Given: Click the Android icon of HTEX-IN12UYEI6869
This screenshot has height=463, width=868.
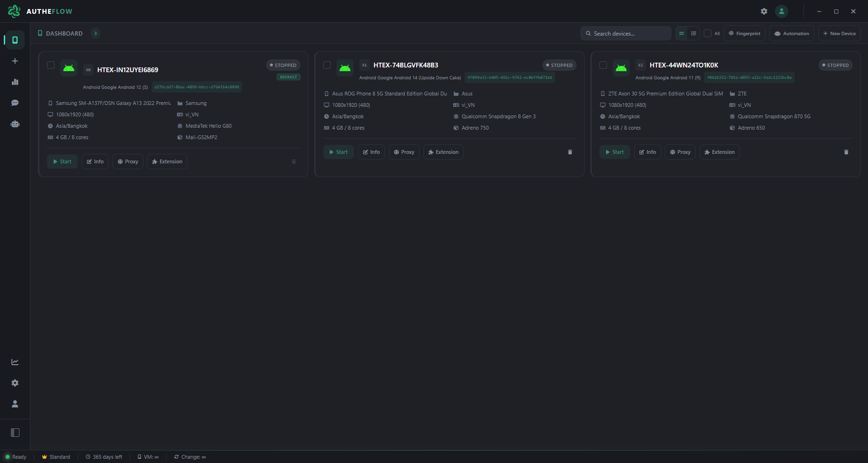Looking at the screenshot, I should (x=69, y=68).
